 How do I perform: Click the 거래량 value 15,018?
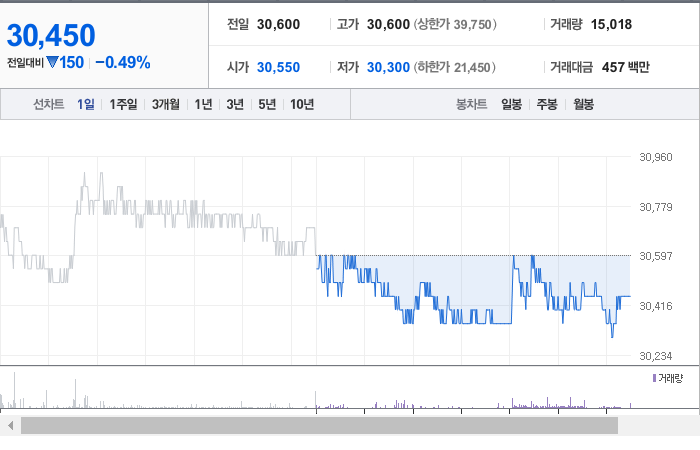pyautogui.click(x=612, y=24)
